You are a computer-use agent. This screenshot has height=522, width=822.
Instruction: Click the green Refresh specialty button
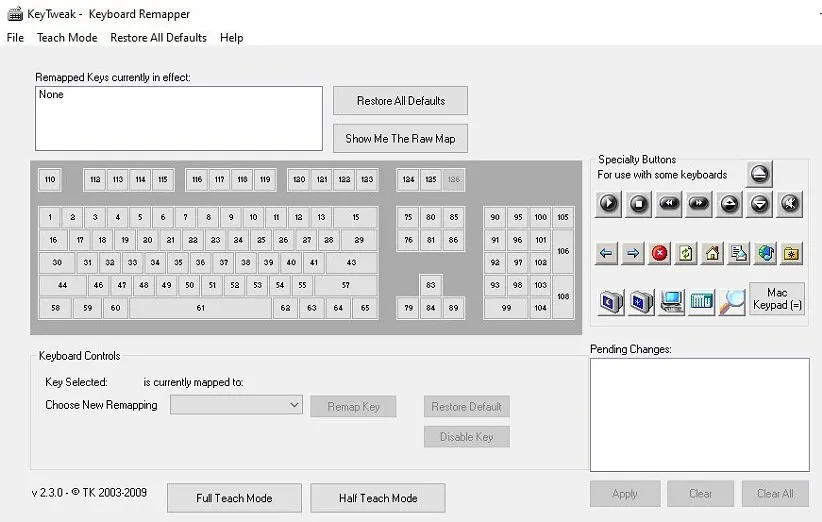pyautogui.click(x=686, y=254)
